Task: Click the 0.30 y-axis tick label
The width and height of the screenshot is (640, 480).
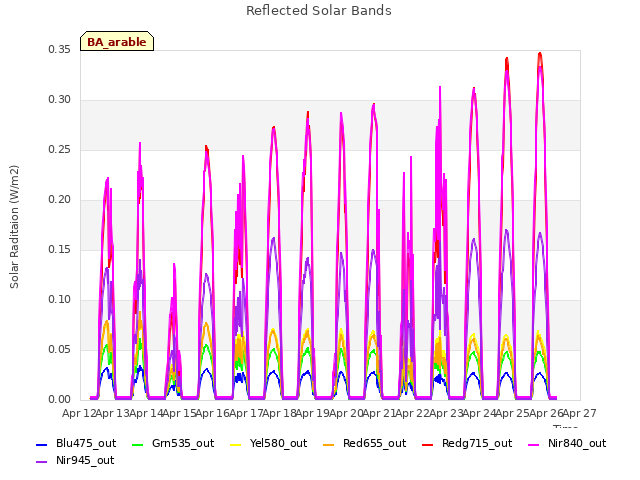Action: pos(59,100)
